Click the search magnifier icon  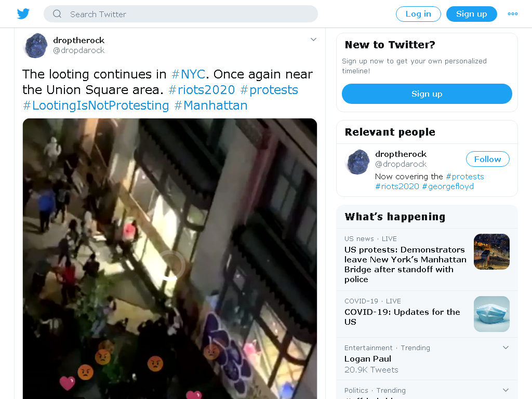tap(57, 14)
